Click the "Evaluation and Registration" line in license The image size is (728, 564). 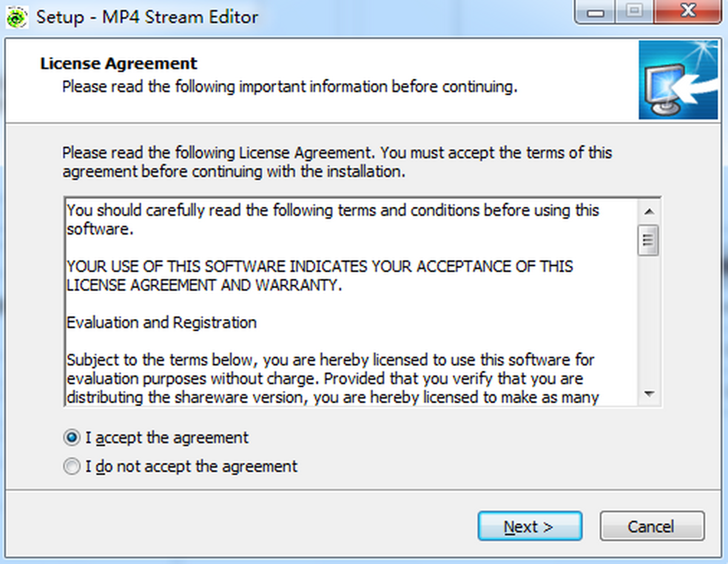(161, 322)
